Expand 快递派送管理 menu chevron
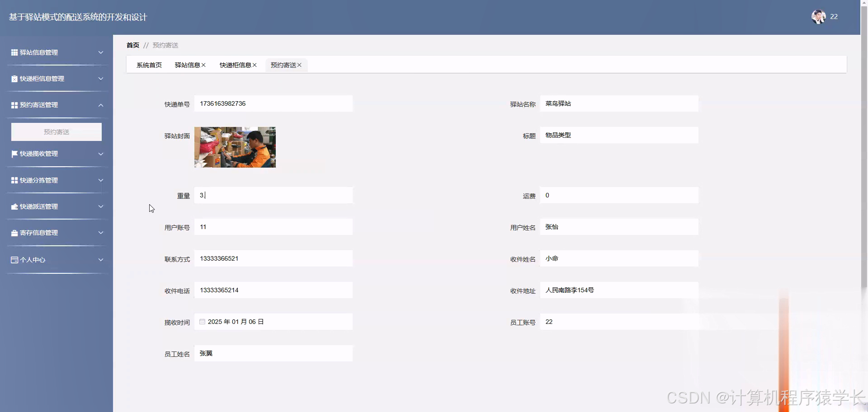 101,206
